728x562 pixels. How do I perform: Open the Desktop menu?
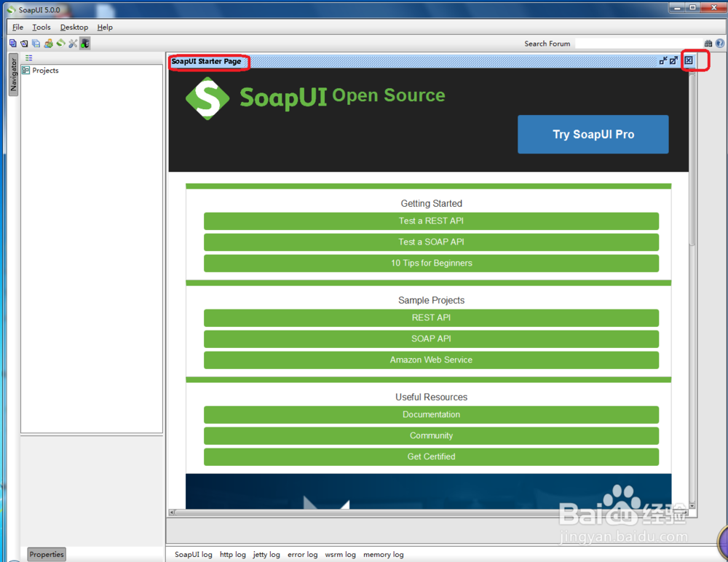click(74, 27)
